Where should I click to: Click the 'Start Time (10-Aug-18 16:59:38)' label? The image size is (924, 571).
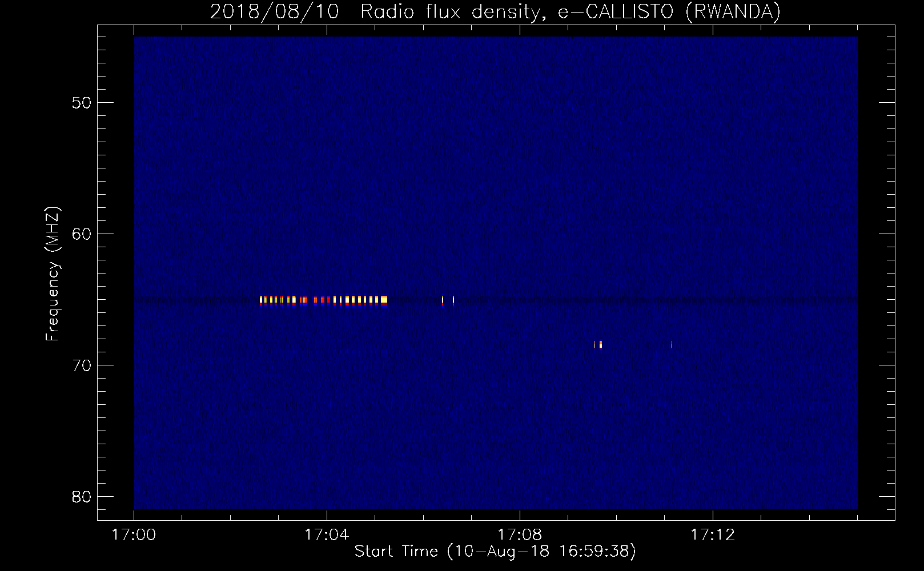point(495,552)
